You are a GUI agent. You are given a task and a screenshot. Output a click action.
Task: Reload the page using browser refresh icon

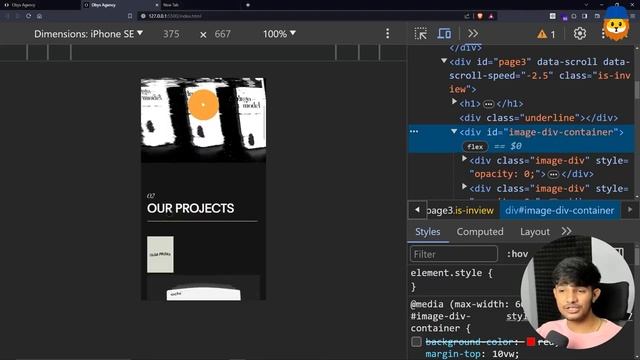pyautogui.click(x=29, y=16)
